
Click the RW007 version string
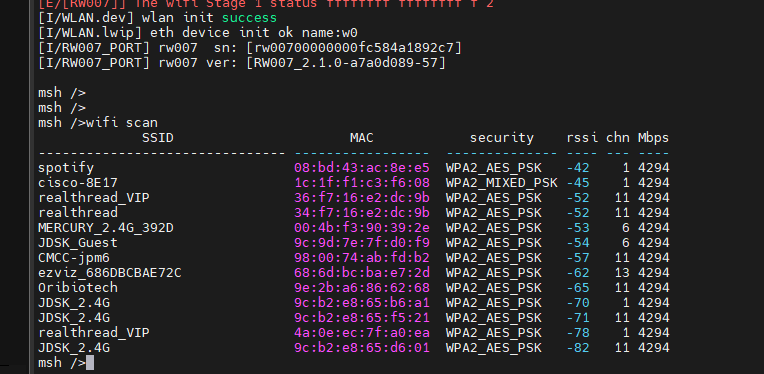point(346,63)
